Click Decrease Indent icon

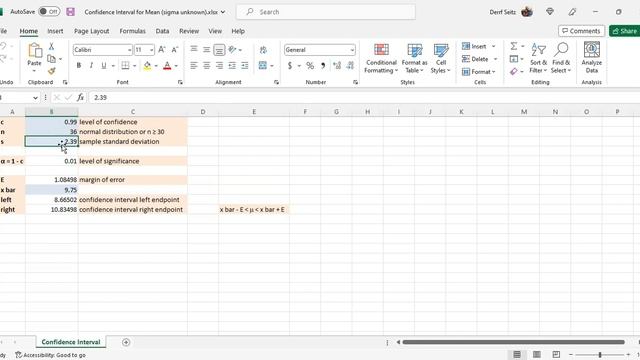click(232, 65)
